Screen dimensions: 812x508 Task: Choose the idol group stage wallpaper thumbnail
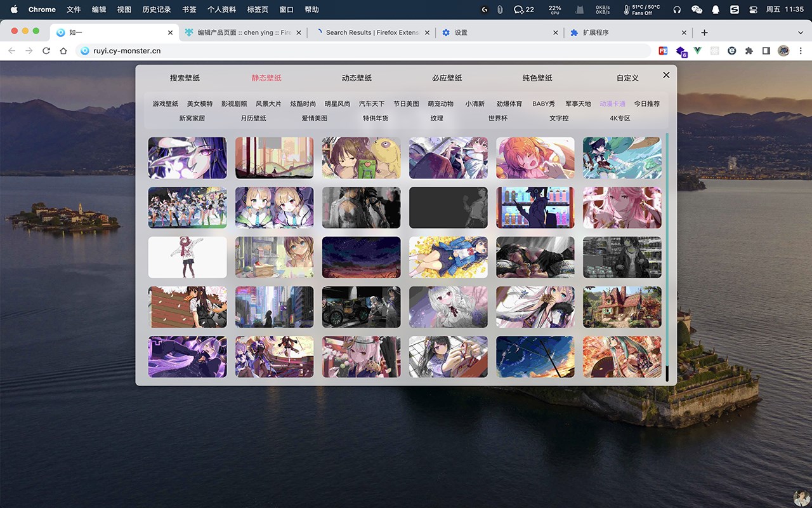[x=187, y=208]
